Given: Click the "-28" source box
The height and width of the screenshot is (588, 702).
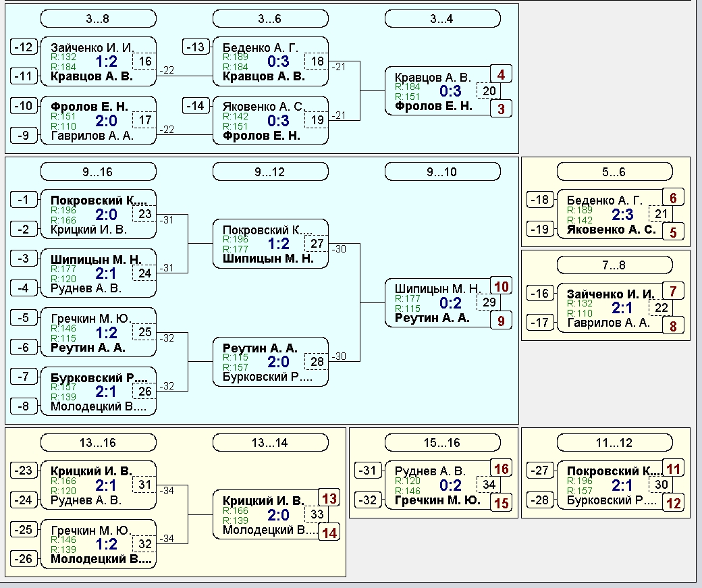Looking at the screenshot, I should pos(540,500).
